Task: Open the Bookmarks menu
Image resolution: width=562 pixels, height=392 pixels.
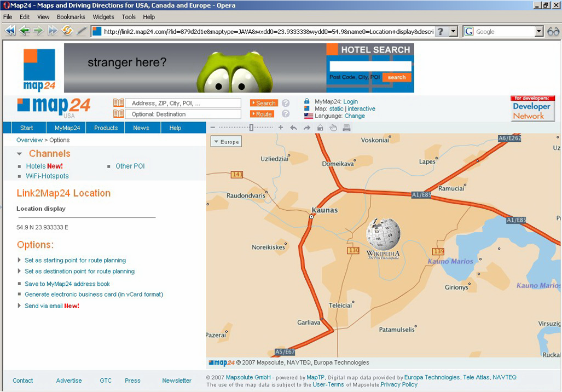Action: point(71,17)
